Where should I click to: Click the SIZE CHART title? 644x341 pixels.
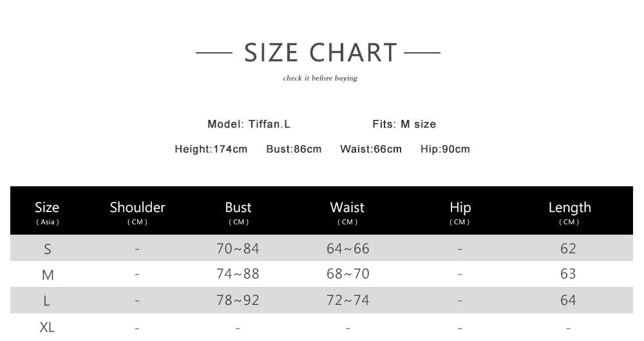pos(320,52)
